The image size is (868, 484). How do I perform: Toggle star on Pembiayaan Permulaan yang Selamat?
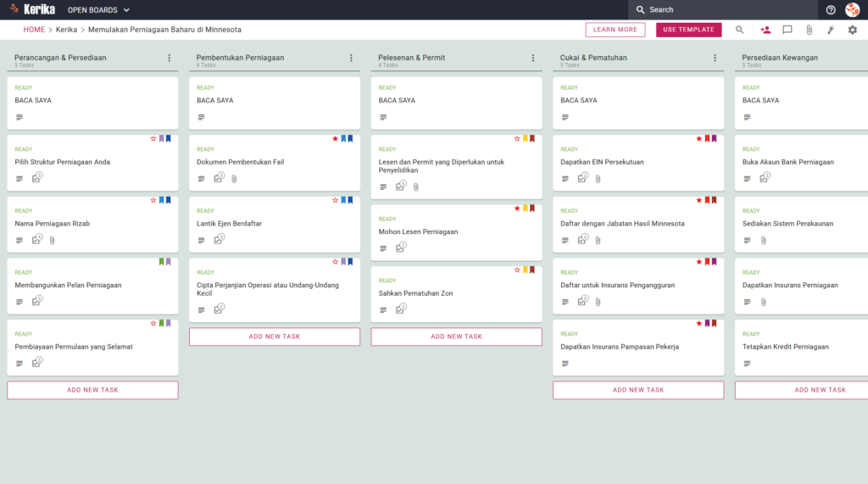click(x=153, y=323)
